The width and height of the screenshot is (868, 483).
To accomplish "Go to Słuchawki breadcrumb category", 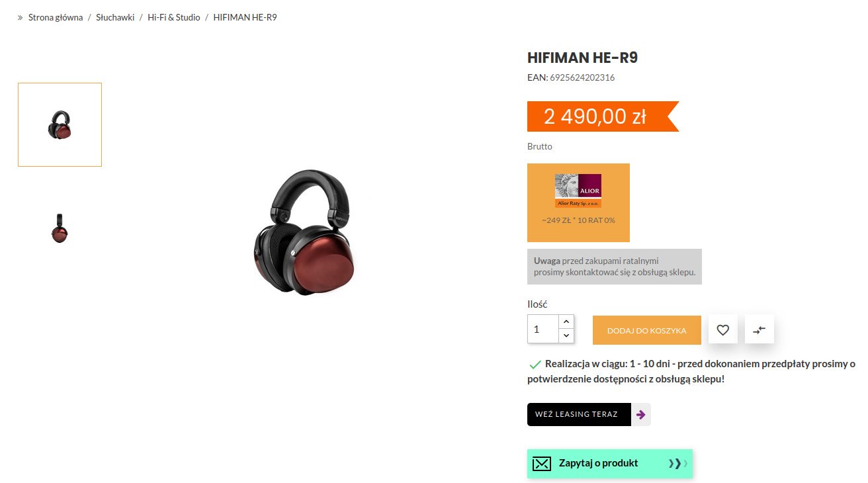I will (x=115, y=17).
